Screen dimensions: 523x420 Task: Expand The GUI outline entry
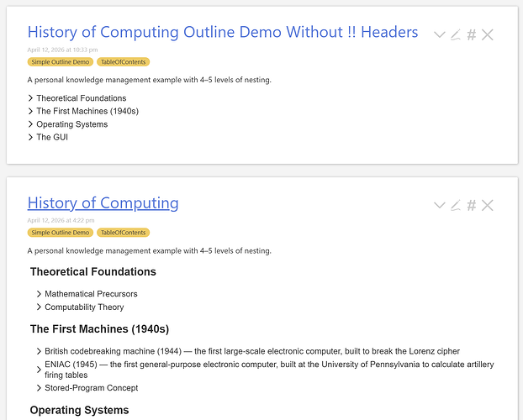coord(31,137)
